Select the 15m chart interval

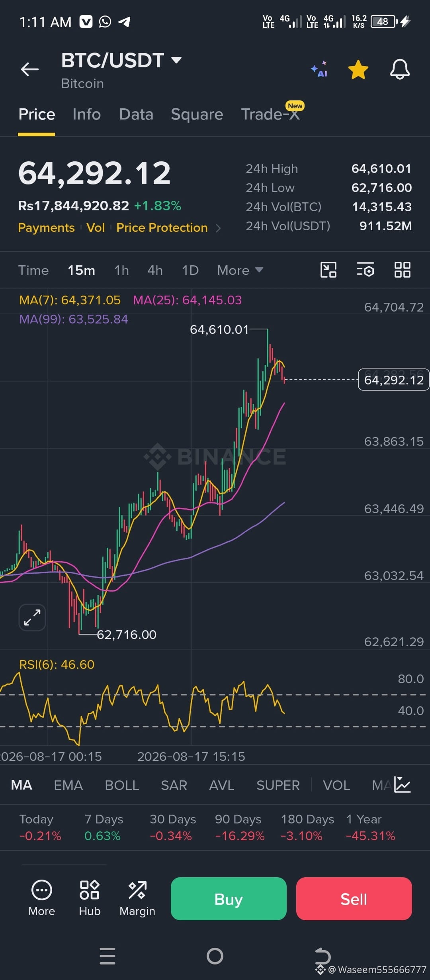click(x=81, y=270)
